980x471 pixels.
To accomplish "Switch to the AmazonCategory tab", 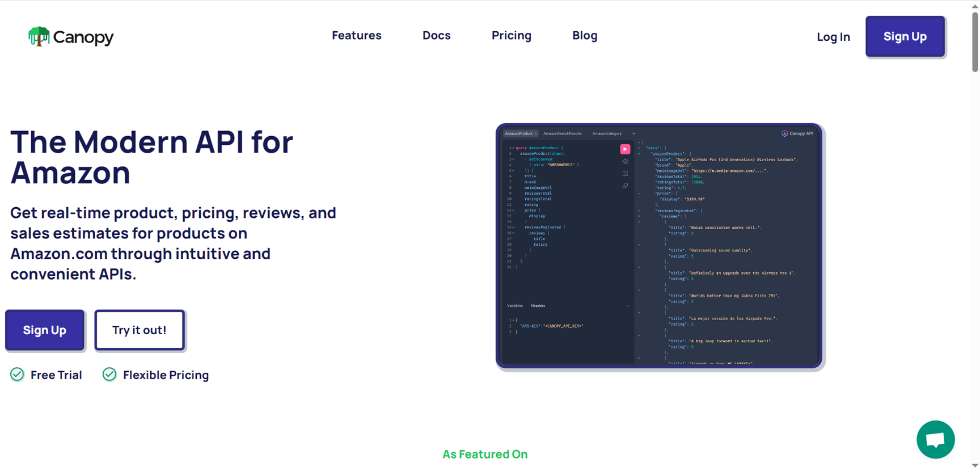I will (x=607, y=133).
